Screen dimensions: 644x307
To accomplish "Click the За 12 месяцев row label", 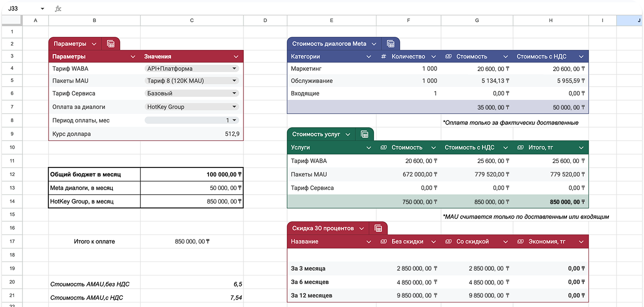I will pyautogui.click(x=311, y=295).
